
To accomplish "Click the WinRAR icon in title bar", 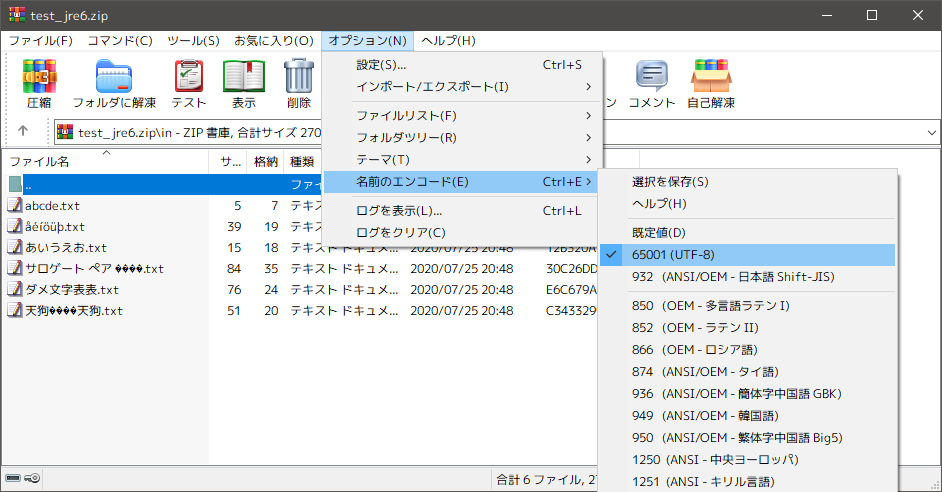I will click(17, 15).
